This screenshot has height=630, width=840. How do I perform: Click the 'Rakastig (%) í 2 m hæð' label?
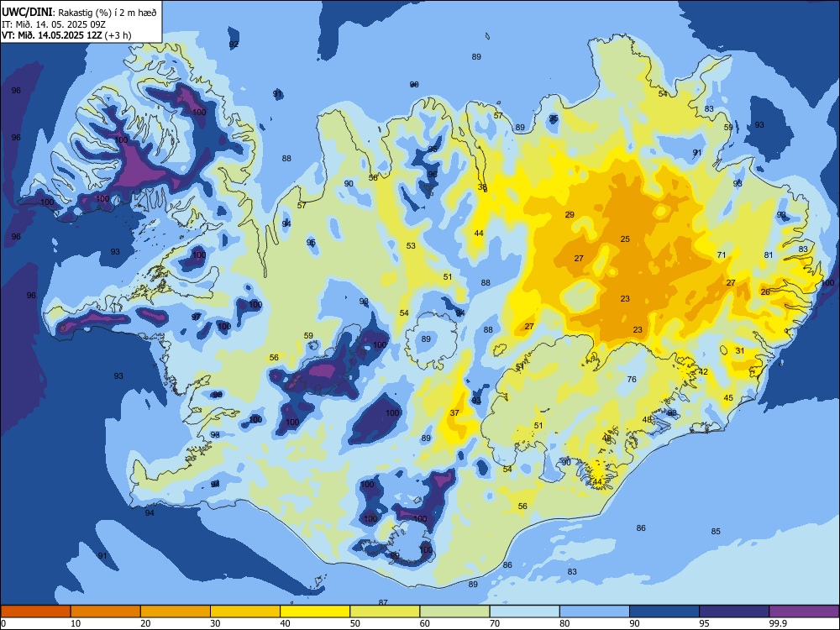coord(108,13)
